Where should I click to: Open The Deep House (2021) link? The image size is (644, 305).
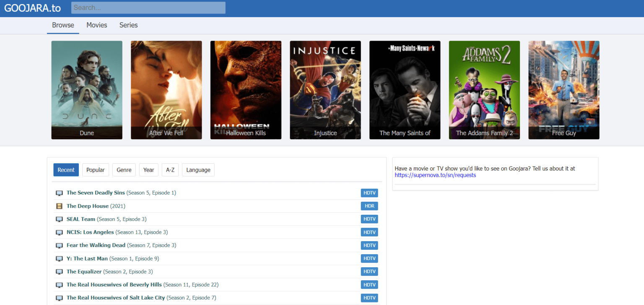pos(96,206)
